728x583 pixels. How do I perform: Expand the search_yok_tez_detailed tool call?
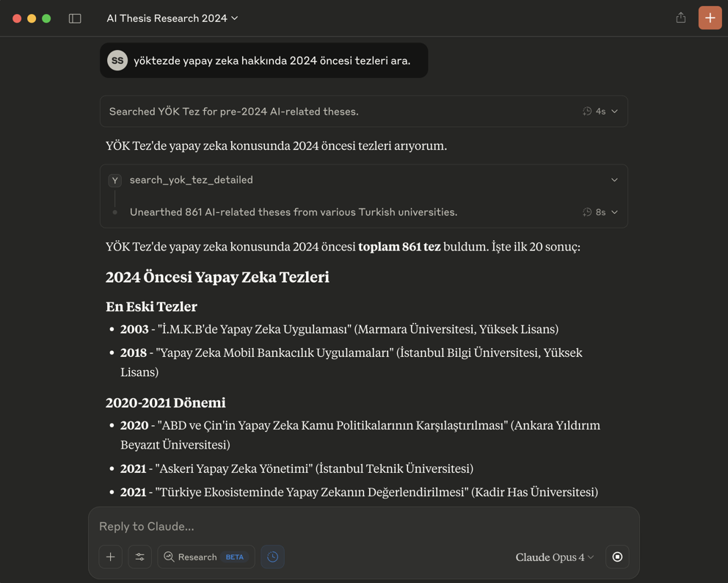(614, 180)
